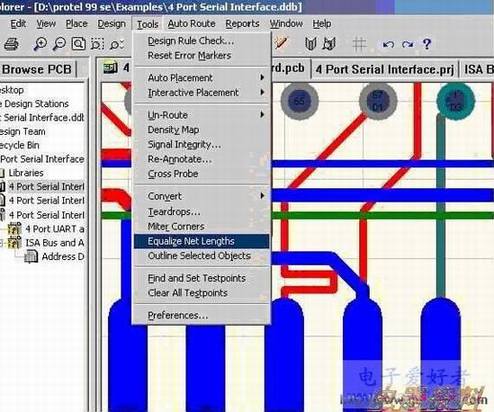The width and height of the screenshot is (494, 412).
Task: Open the Auto Route menu
Action: point(191,24)
